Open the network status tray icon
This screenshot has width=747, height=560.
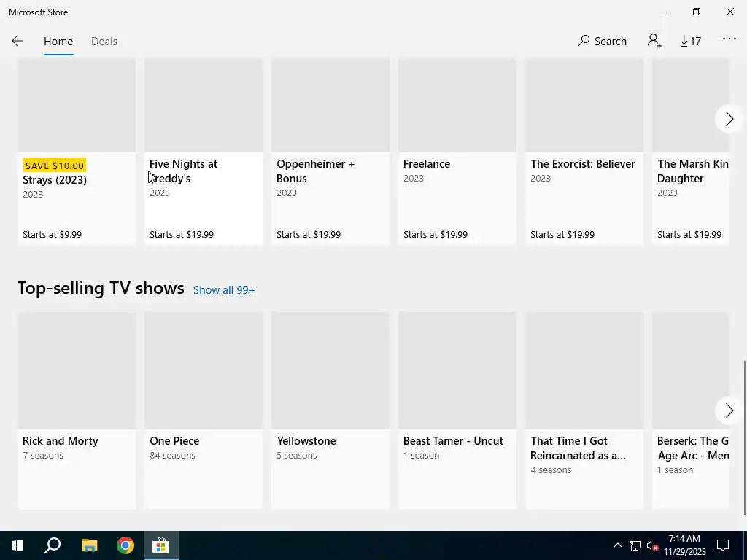coord(635,545)
